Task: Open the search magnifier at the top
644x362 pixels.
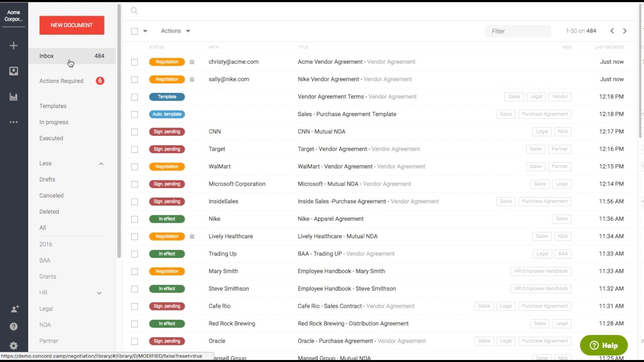Action: pyautogui.click(x=134, y=10)
